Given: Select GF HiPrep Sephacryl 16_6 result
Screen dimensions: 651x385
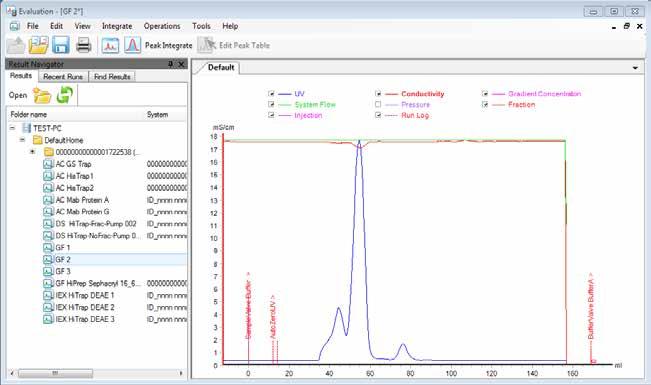Looking at the screenshot, I should pos(98,283).
